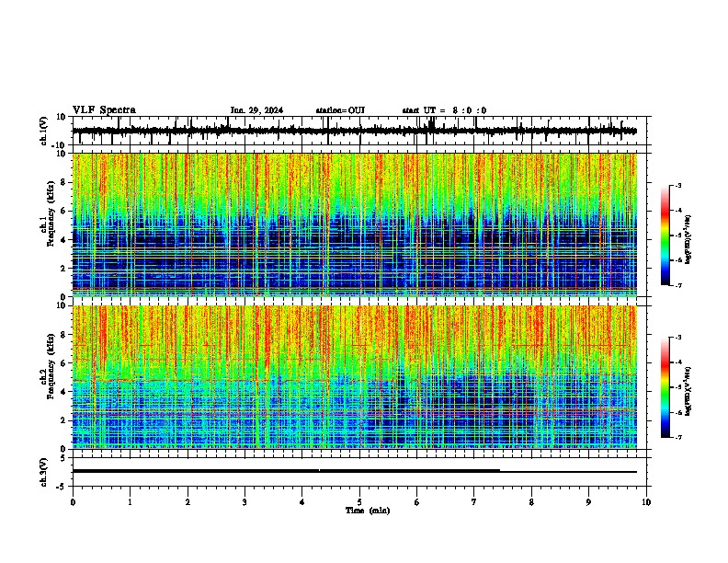This screenshot has width=728, height=563.
Task: Click inside the ch.1 spectrogram panel
Action: [354, 224]
